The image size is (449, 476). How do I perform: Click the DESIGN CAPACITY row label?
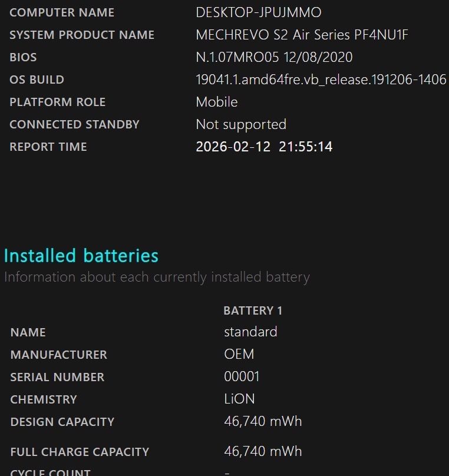point(62,422)
